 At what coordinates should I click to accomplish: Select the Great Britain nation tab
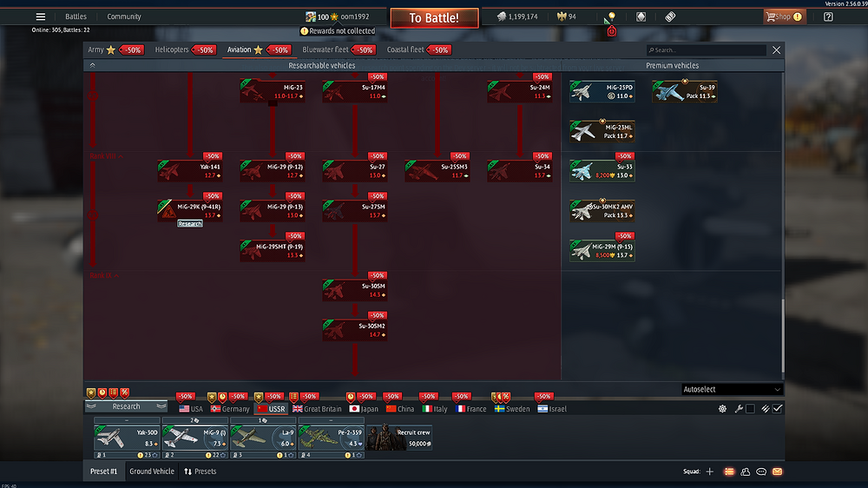click(317, 409)
